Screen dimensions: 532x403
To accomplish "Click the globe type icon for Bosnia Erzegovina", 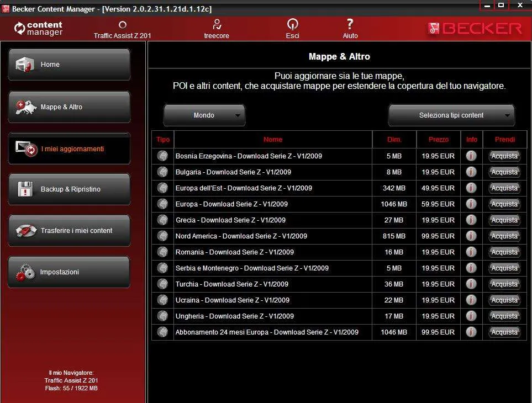I will coord(163,156).
